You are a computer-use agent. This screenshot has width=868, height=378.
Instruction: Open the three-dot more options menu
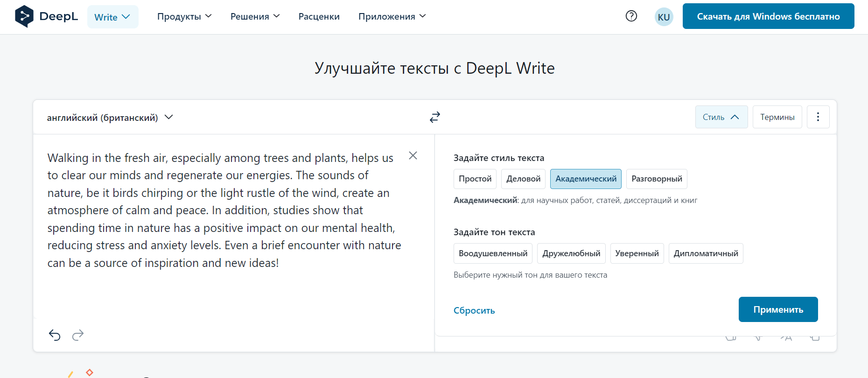tap(818, 117)
